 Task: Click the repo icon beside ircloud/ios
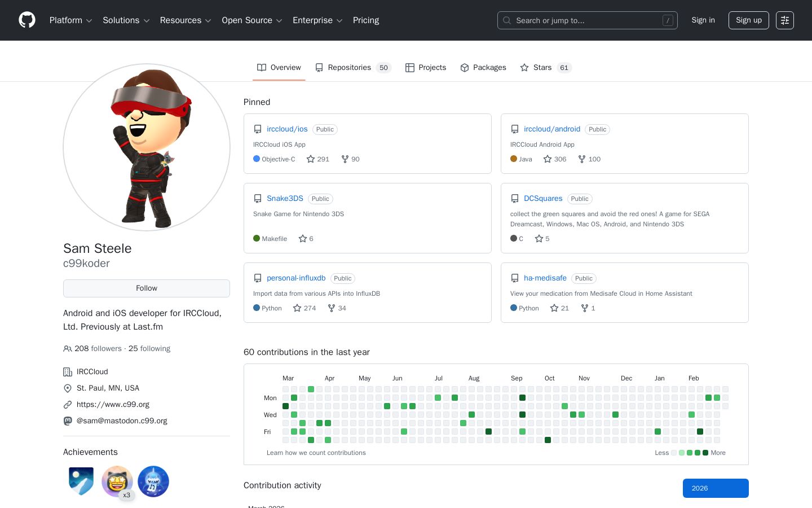[258, 129]
